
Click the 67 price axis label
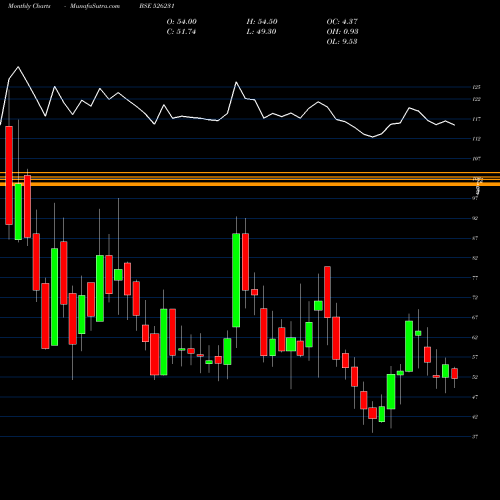[475, 317]
